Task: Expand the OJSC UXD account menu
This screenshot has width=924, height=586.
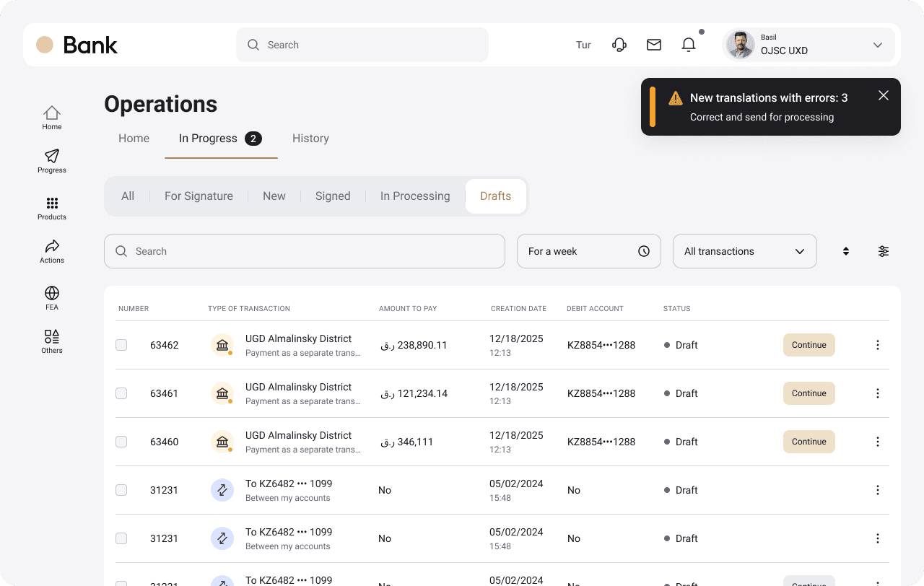Action: [808, 45]
